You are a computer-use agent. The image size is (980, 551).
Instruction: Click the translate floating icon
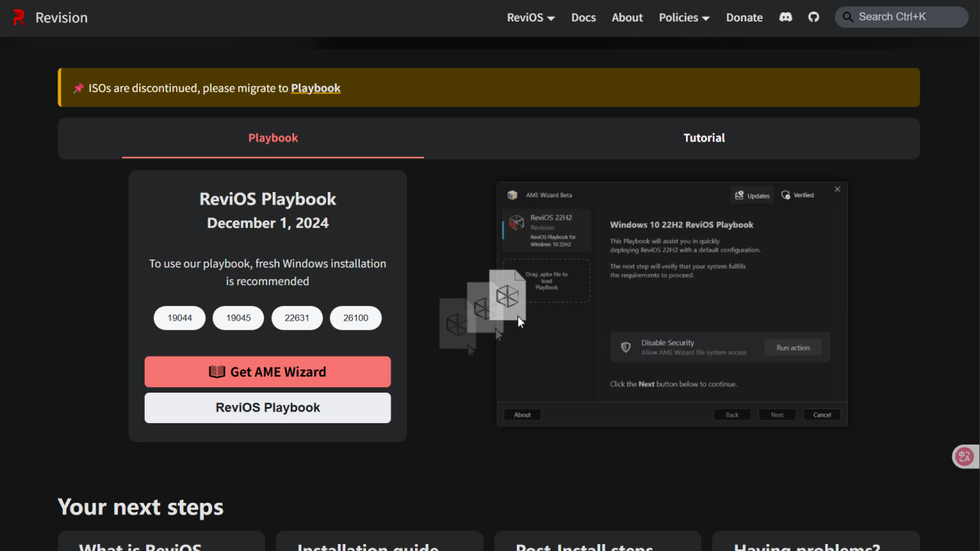pos(965,457)
